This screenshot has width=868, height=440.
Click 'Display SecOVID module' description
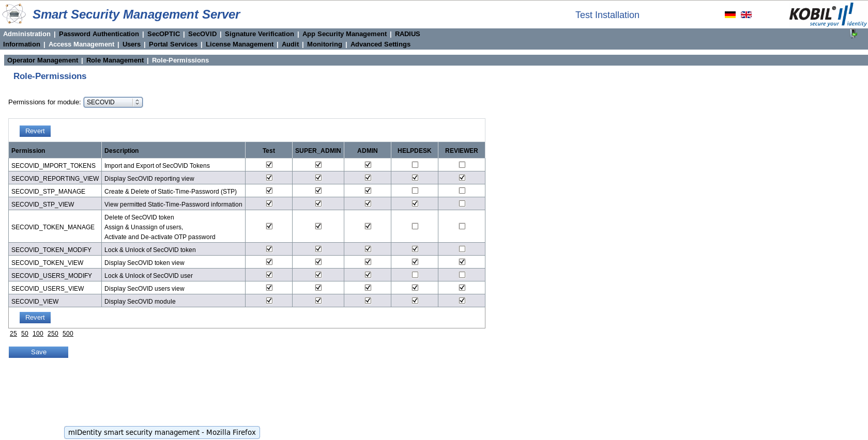[x=140, y=302]
